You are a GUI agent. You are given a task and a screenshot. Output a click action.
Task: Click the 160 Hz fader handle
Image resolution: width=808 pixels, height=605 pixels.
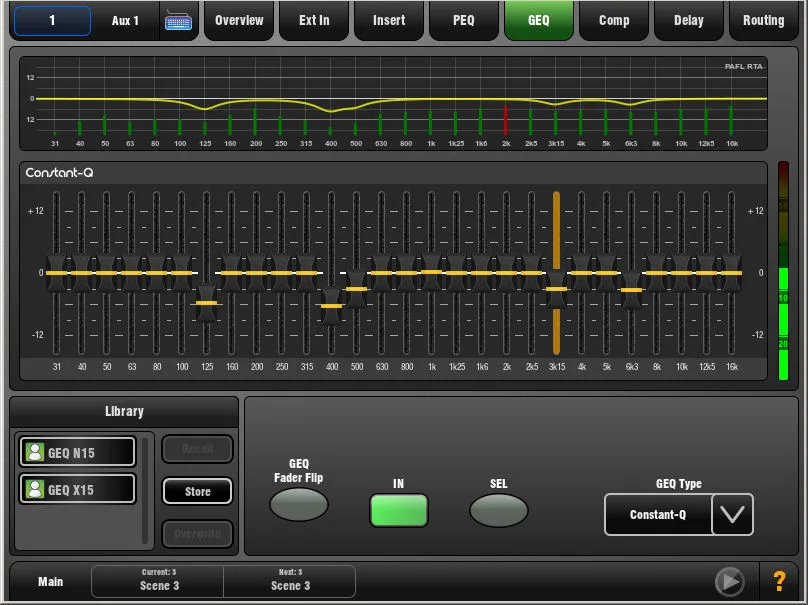(231, 273)
